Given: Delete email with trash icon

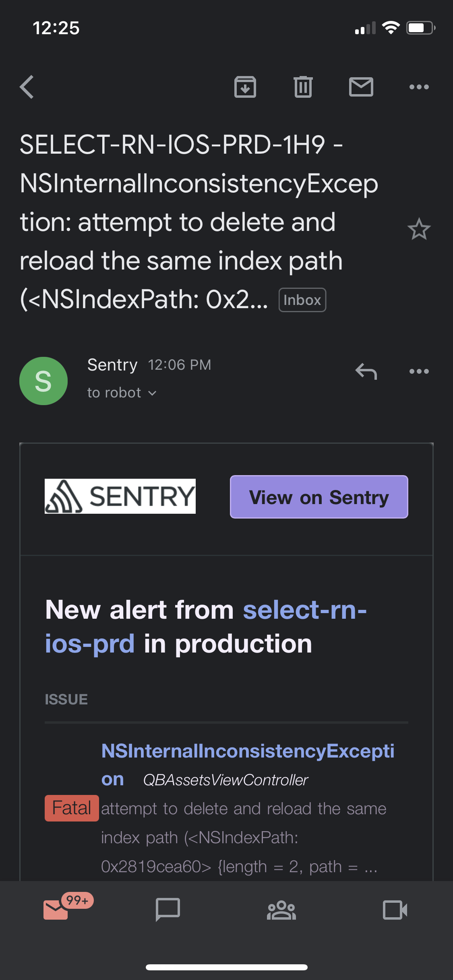Looking at the screenshot, I should pyautogui.click(x=303, y=87).
